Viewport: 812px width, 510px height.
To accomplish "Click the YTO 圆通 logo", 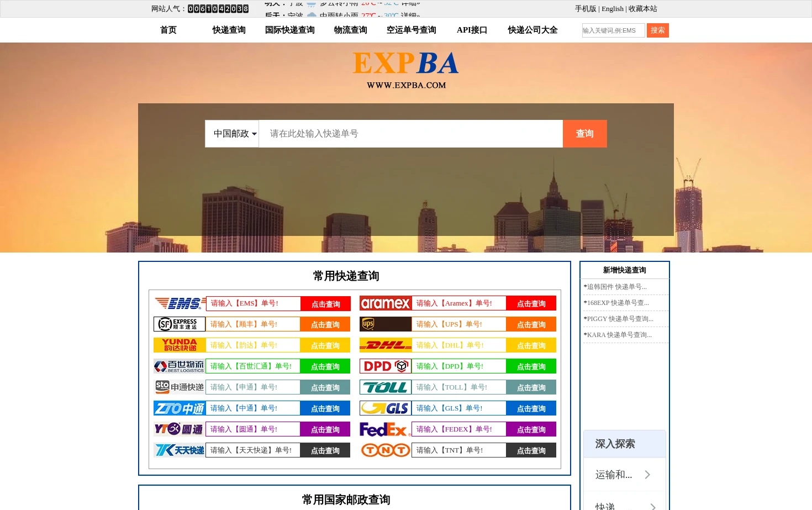I will pyautogui.click(x=180, y=429).
